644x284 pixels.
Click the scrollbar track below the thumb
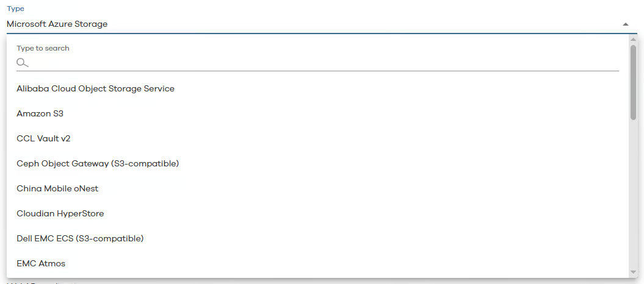click(633, 195)
